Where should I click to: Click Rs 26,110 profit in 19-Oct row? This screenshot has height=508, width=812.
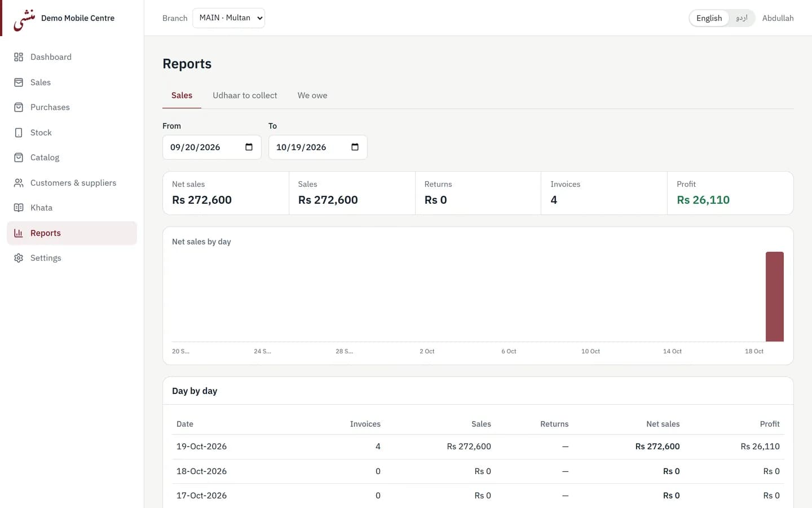click(x=760, y=446)
